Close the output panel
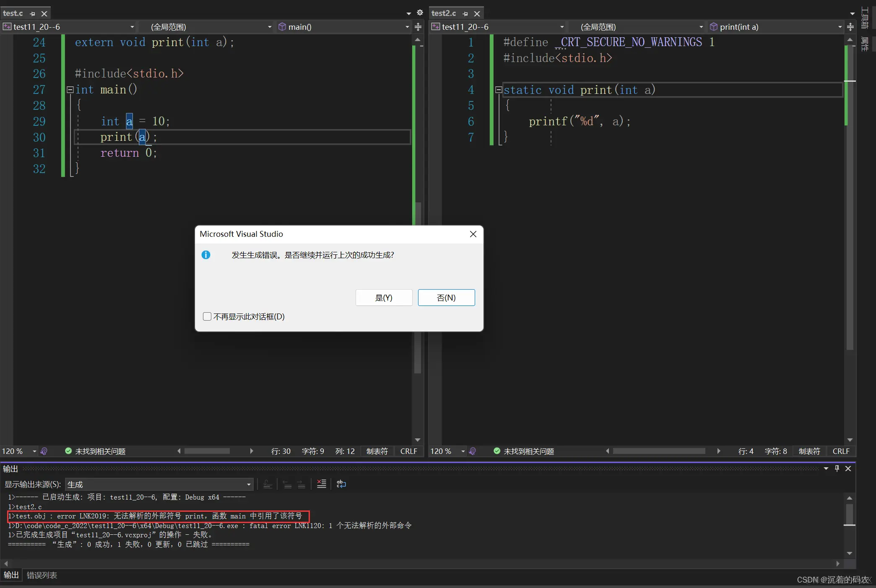 pyautogui.click(x=848, y=469)
